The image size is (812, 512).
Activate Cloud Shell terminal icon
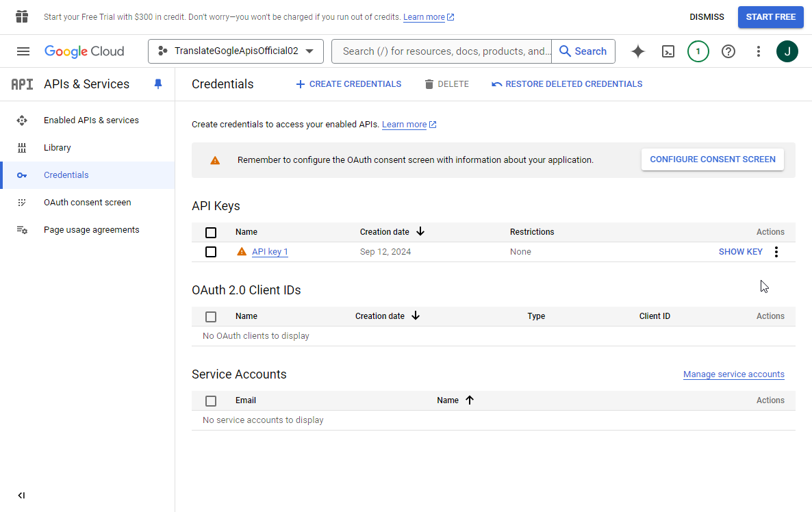coord(668,51)
